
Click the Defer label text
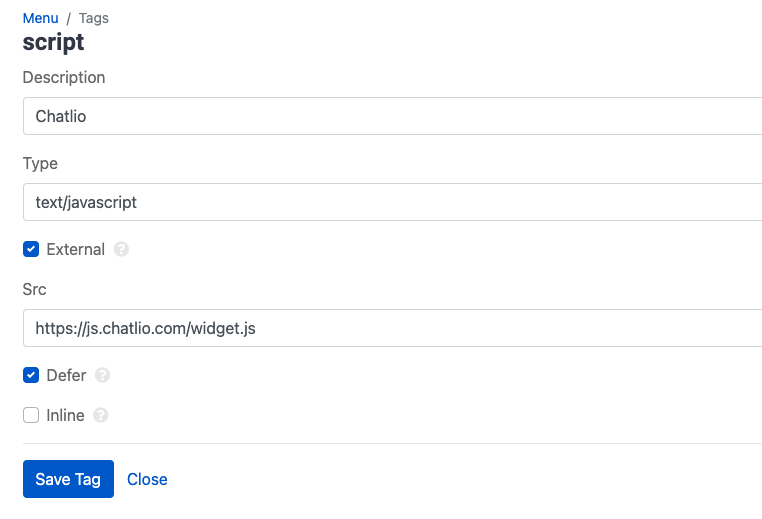point(66,375)
